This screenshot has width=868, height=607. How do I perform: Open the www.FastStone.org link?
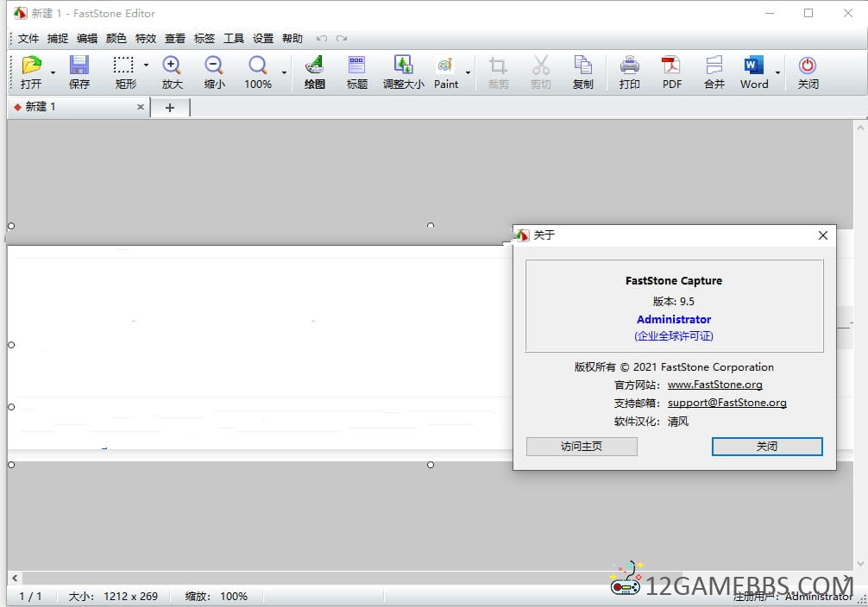pos(714,385)
